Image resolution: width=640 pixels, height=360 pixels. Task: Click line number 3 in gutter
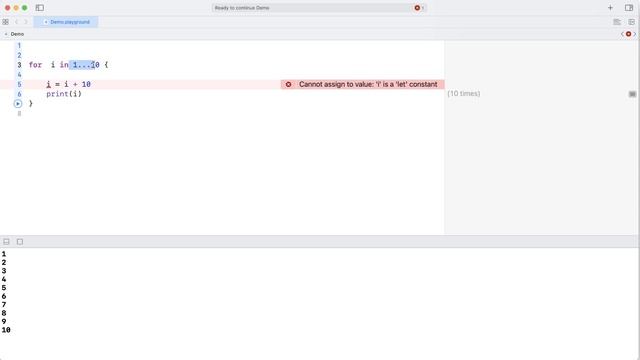pyautogui.click(x=19, y=65)
